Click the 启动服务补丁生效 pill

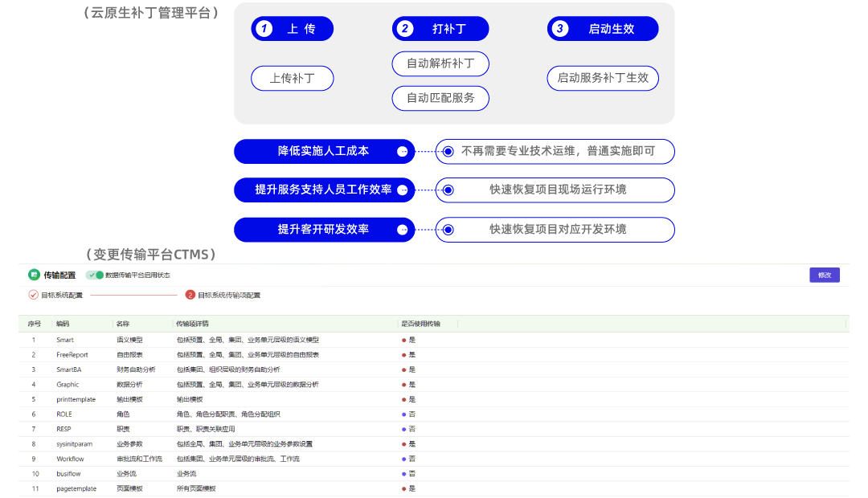tap(603, 78)
